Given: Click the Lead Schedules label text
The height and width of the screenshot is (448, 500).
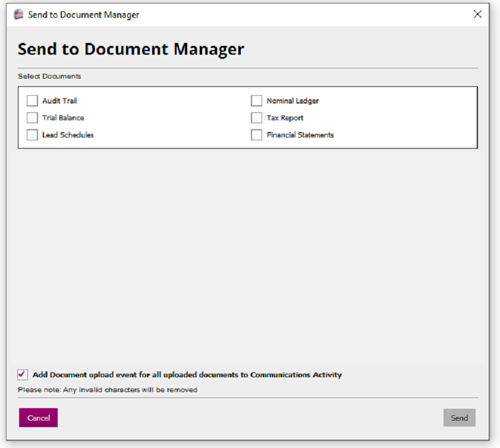Looking at the screenshot, I should coord(68,135).
